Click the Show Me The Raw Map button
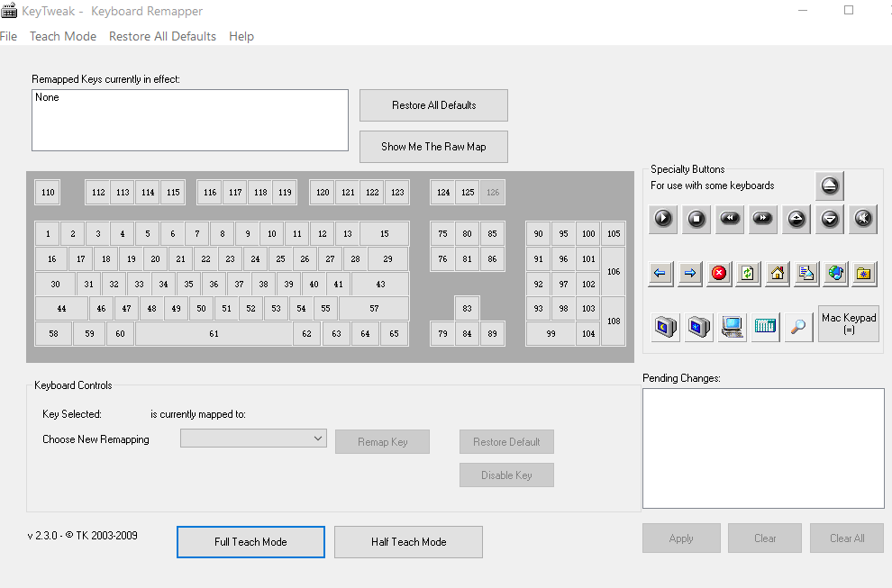The height and width of the screenshot is (588, 892). tap(433, 147)
